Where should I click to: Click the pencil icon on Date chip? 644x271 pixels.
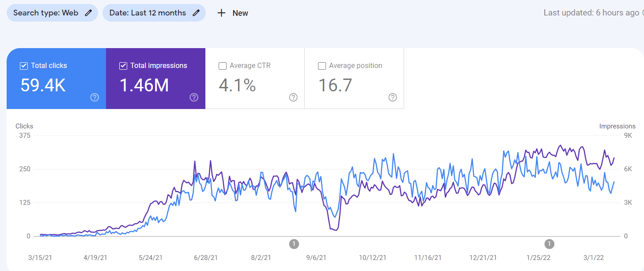tap(196, 13)
